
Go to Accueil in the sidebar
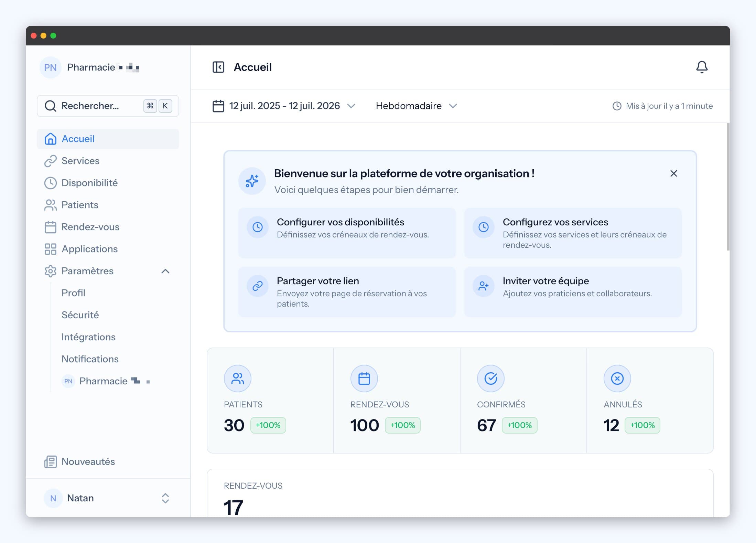(108, 139)
